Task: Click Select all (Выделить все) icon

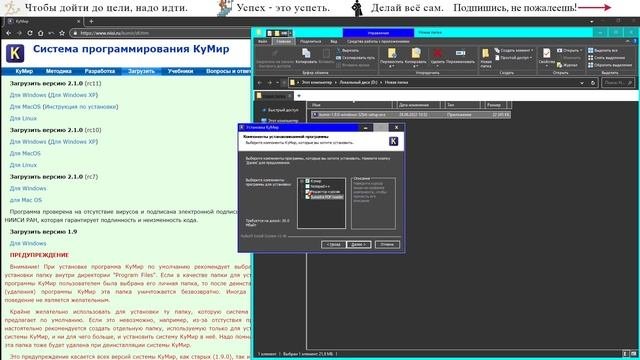Action: (x=590, y=50)
